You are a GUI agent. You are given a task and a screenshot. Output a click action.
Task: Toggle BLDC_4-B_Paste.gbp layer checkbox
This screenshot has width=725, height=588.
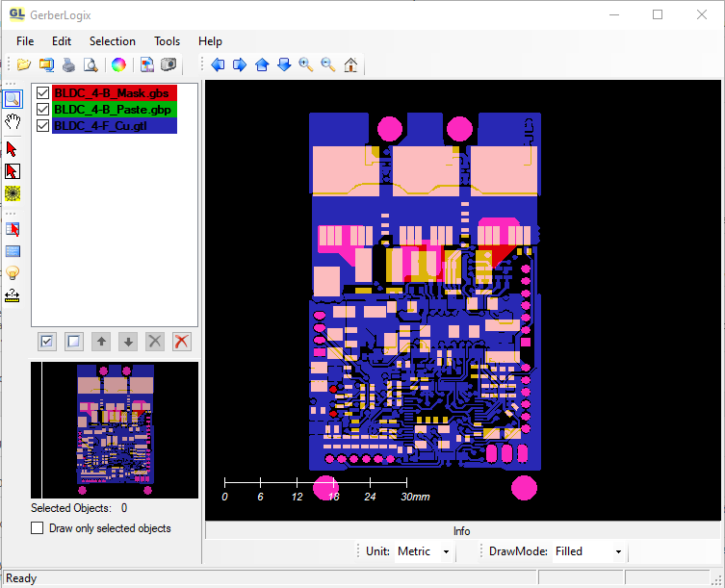coord(42,110)
